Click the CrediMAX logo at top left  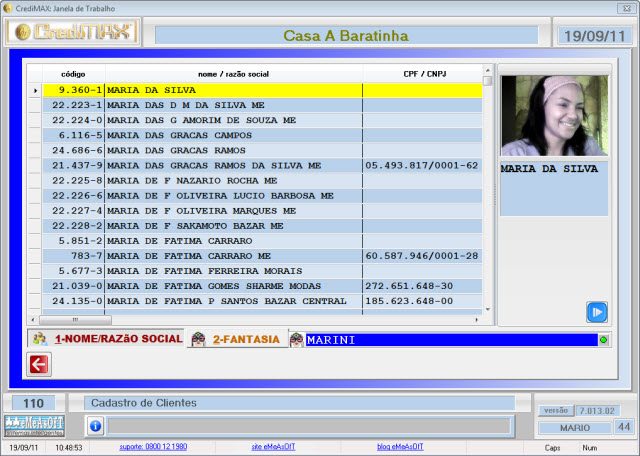pyautogui.click(x=74, y=34)
